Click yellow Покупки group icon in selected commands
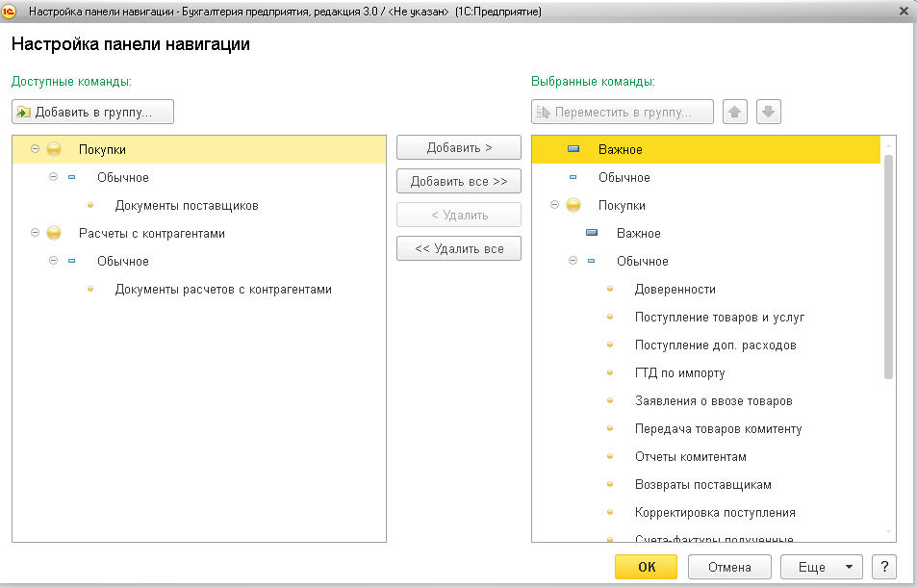Image resolution: width=917 pixels, height=588 pixels. [573, 205]
